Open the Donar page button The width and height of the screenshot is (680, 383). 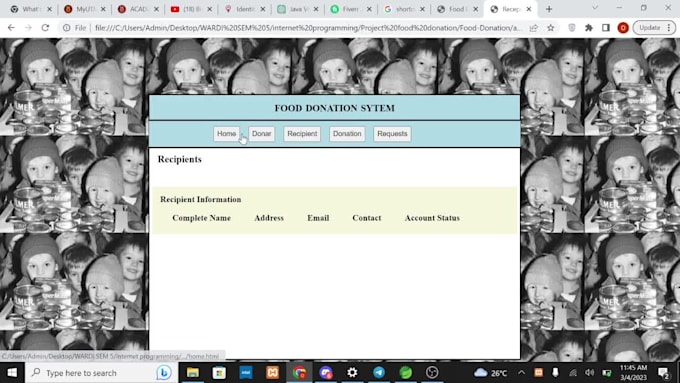coord(262,134)
